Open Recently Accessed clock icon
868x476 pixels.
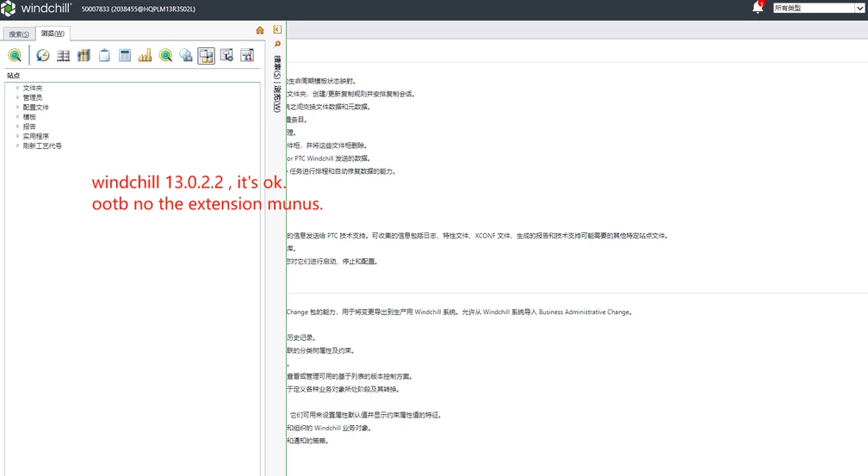click(43, 55)
